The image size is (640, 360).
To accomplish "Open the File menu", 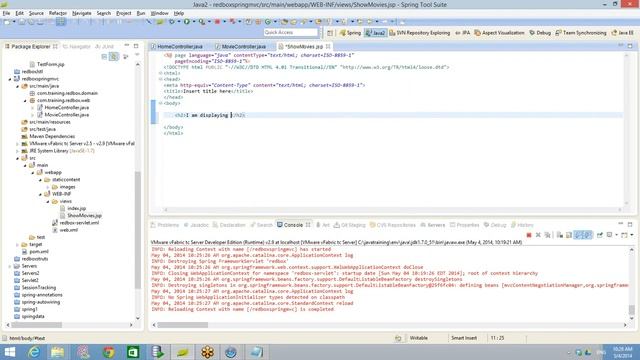I will (x=6, y=13).
